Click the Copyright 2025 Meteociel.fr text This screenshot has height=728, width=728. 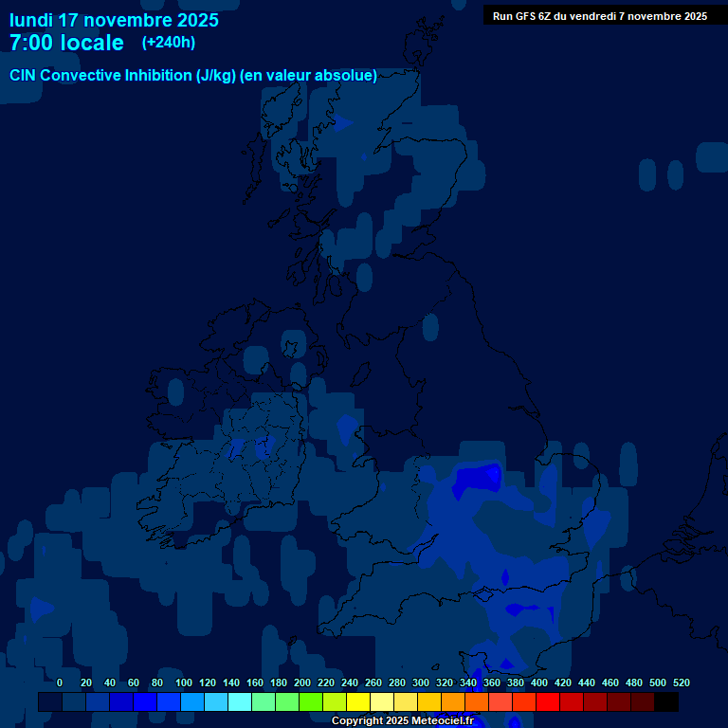402,721
